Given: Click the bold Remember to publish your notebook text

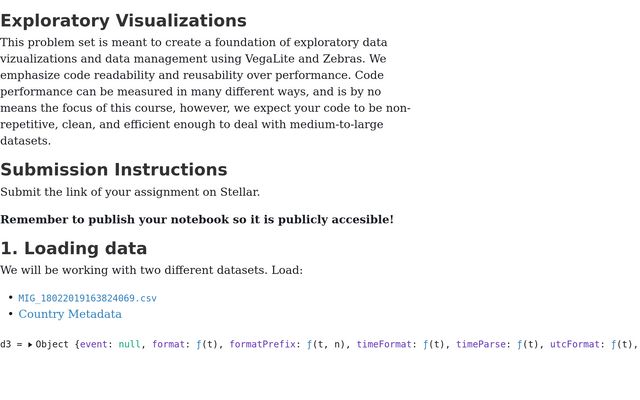Looking at the screenshot, I should 197,220.
